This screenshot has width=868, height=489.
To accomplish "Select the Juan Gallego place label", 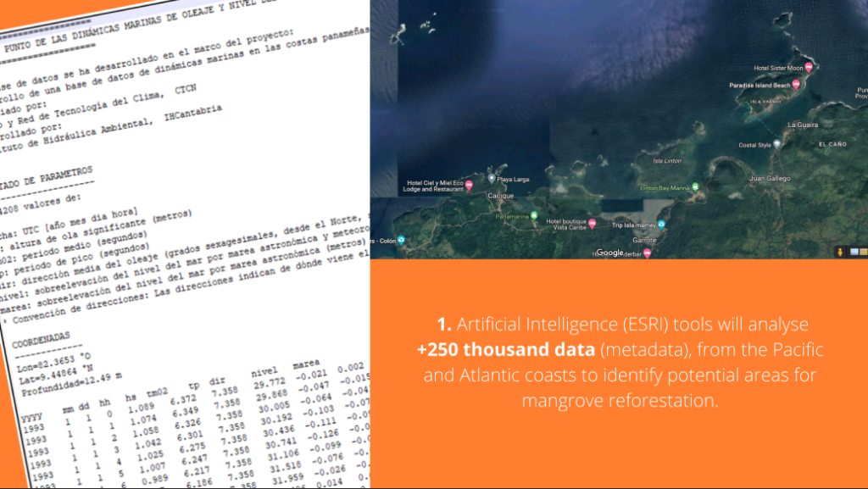I will [770, 179].
